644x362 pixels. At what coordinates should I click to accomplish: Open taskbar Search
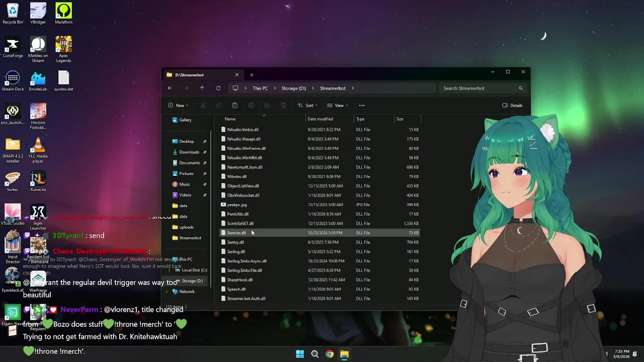(x=315, y=354)
